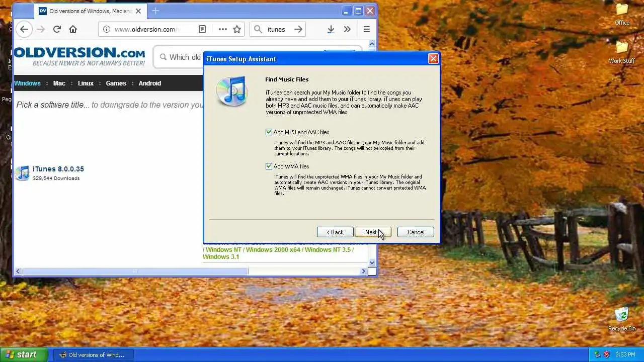Viewport: 644px width, 362px height.
Task: Select the Recycle Bin desktop icon
Action: 622,319
